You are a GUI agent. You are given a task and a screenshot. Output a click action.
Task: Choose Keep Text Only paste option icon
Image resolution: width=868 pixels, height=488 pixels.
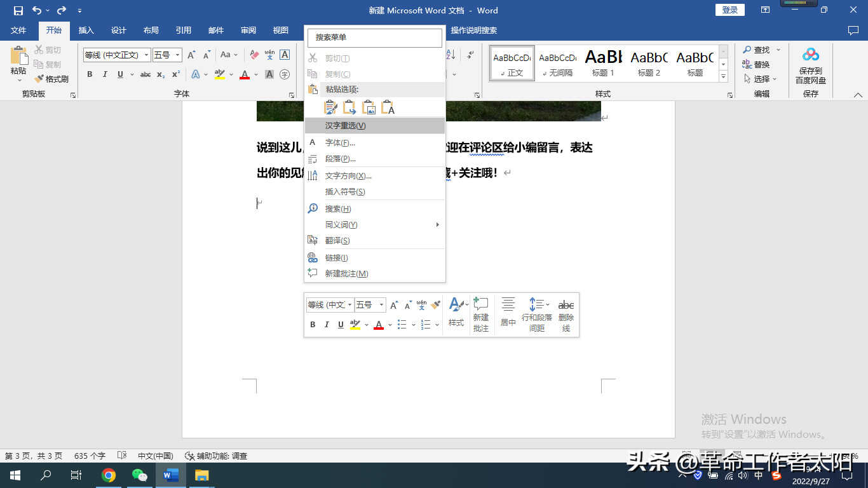(388, 107)
